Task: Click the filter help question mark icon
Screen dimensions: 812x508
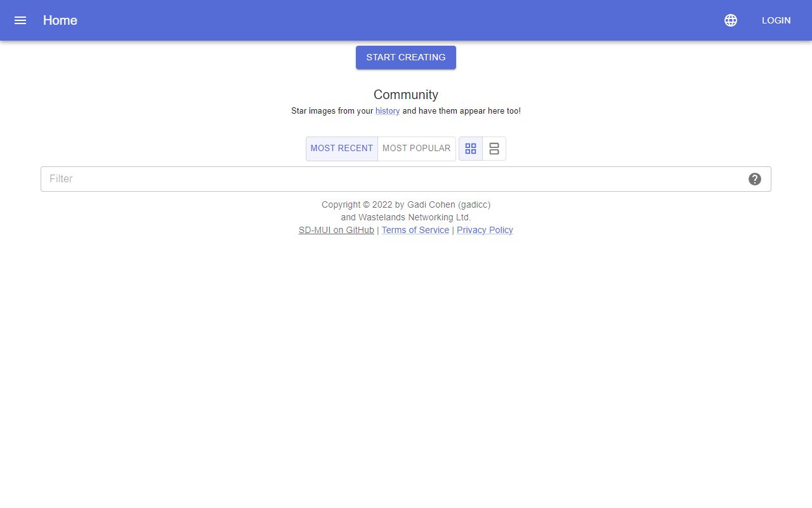Action: [x=755, y=179]
